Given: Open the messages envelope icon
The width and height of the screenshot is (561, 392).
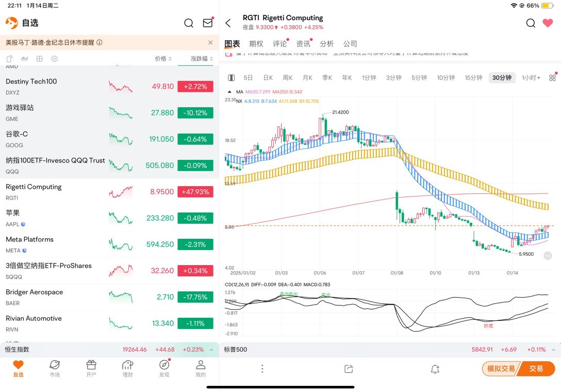Looking at the screenshot, I should click(208, 23).
